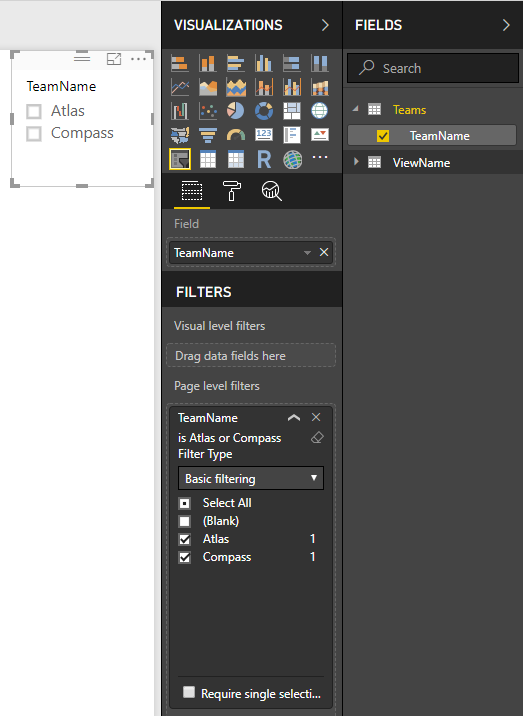Image resolution: width=523 pixels, height=716 pixels.
Task: Select the 100% stacked bar chart
Action: coord(291,63)
